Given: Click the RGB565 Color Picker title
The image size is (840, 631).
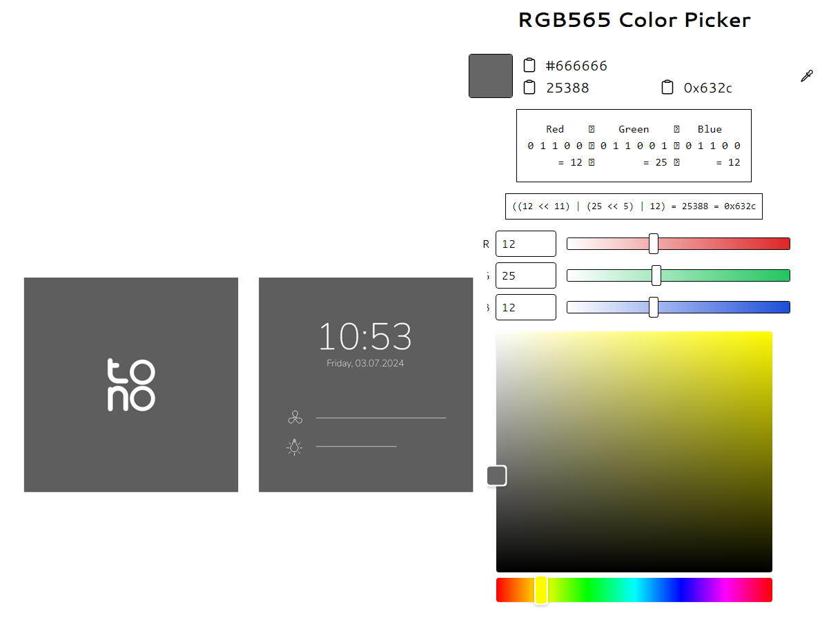Looking at the screenshot, I should (634, 20).
